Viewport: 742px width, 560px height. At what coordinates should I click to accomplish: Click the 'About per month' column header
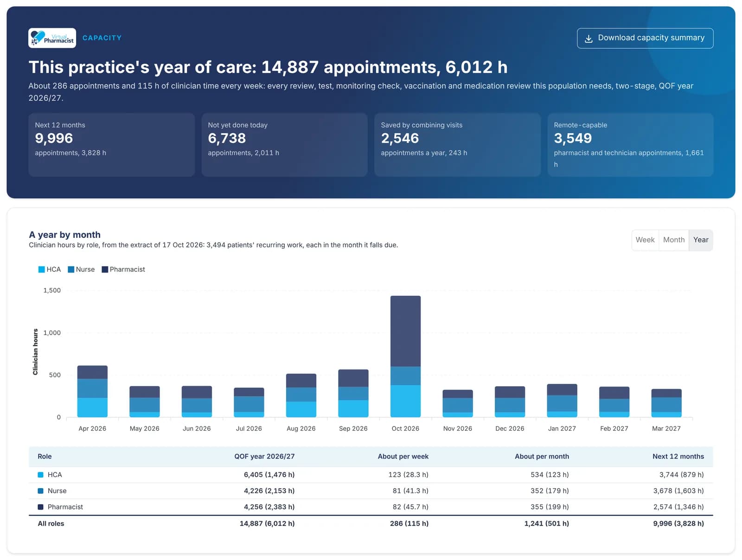(542, 456)
